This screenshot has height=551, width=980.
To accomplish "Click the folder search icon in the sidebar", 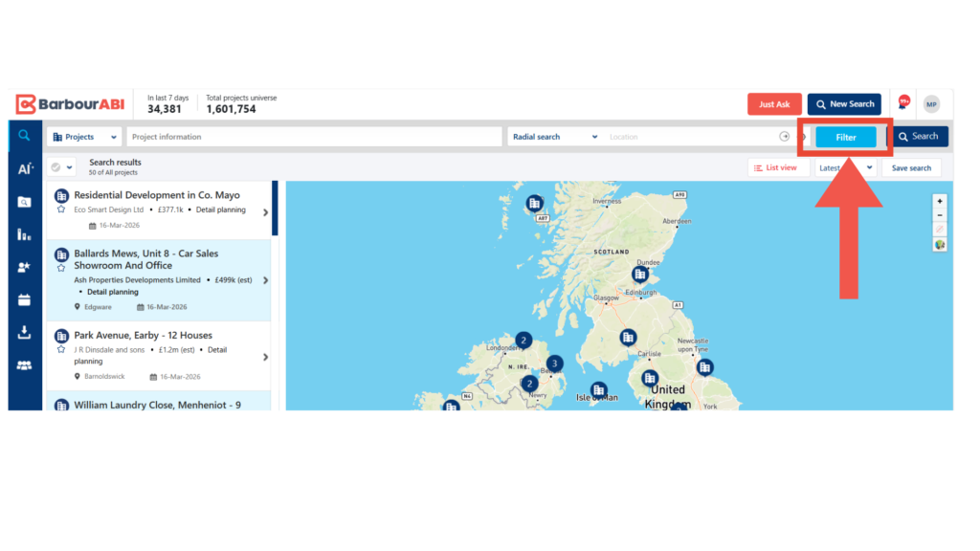I will (x=25, y=202).
